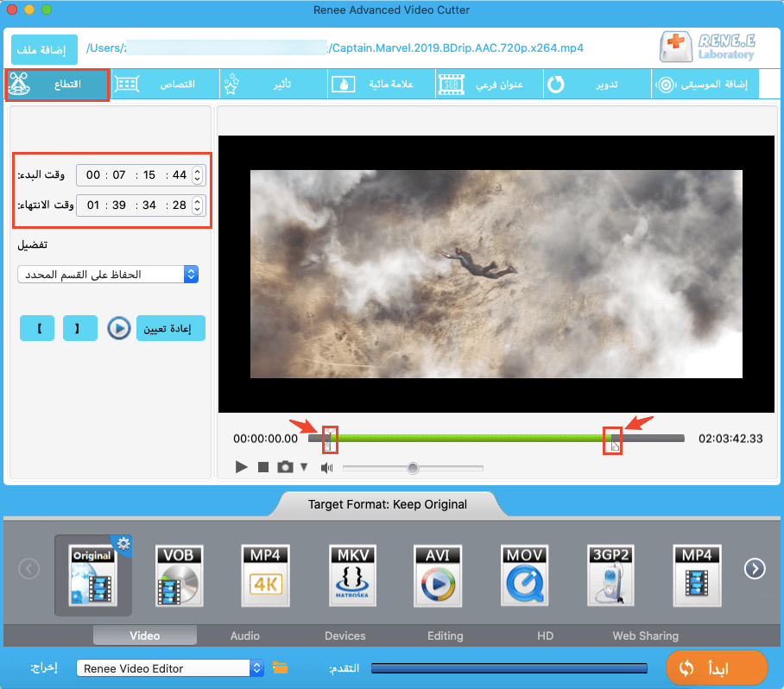The width and height of the screenshot is (784, 689).
Task: Click the current time 00:00:00.00 text
Action: pyautogui.click(x=265, y=439)
